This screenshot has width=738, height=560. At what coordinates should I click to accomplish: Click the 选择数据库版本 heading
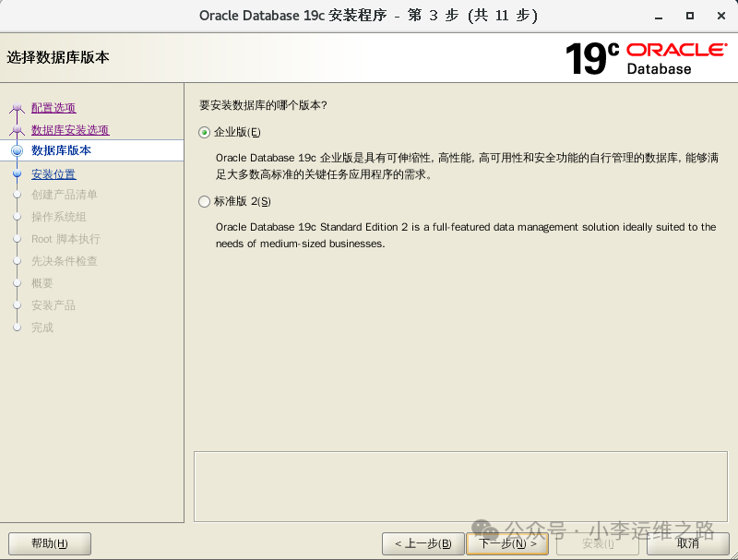tap(58, 57)
